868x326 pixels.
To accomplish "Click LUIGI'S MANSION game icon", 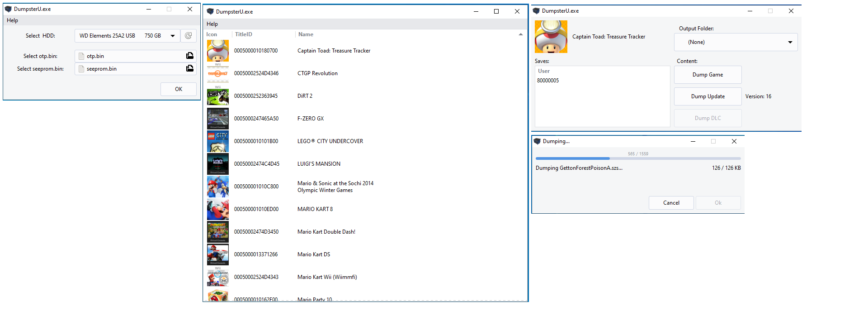I will (x=218, y=164).
